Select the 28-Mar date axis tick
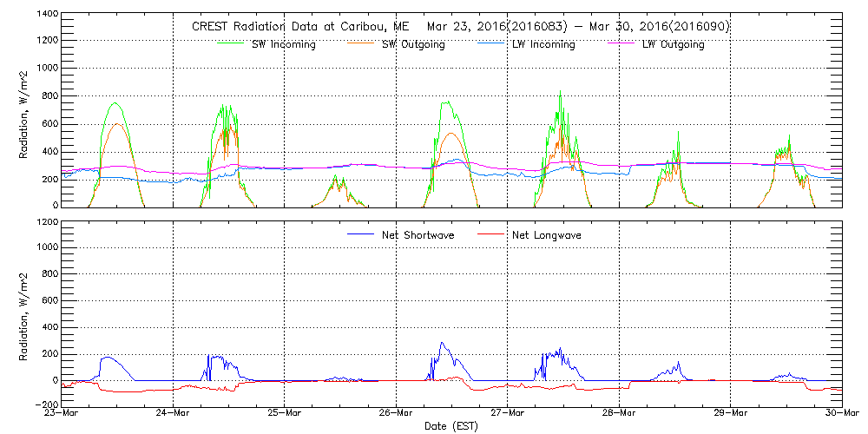Screen dimensions: 868x434 coord(619,414)
